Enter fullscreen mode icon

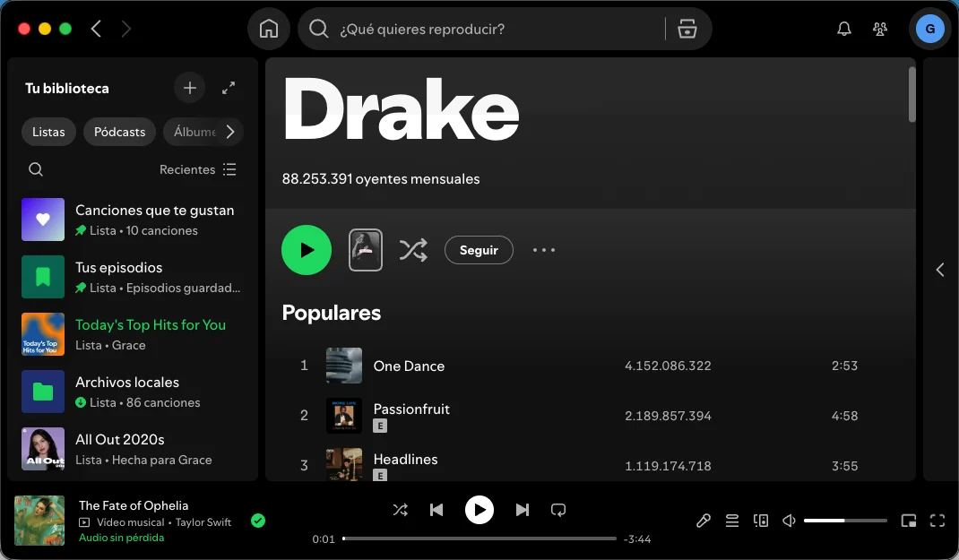[x=937, y=520]
